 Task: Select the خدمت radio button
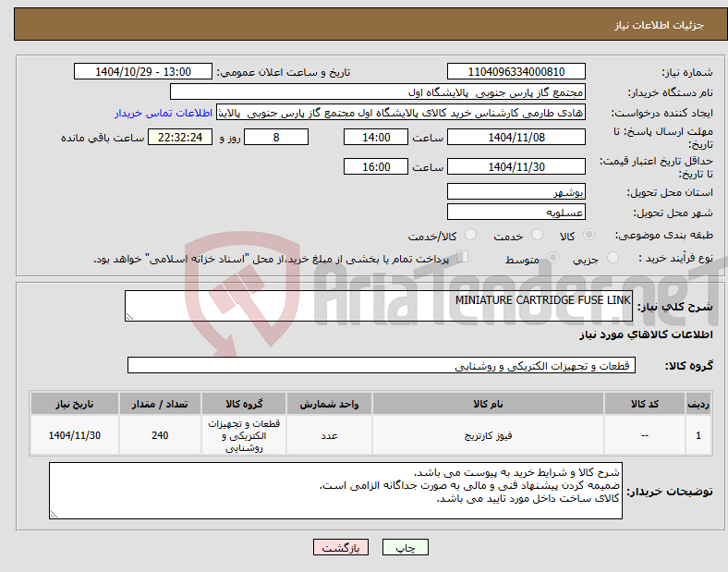click(537, 235)
